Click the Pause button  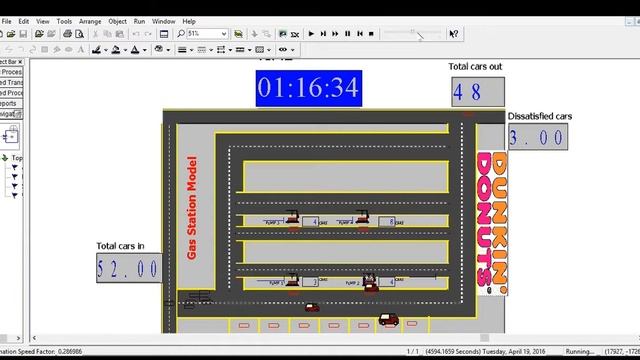[x=347, y=34]
